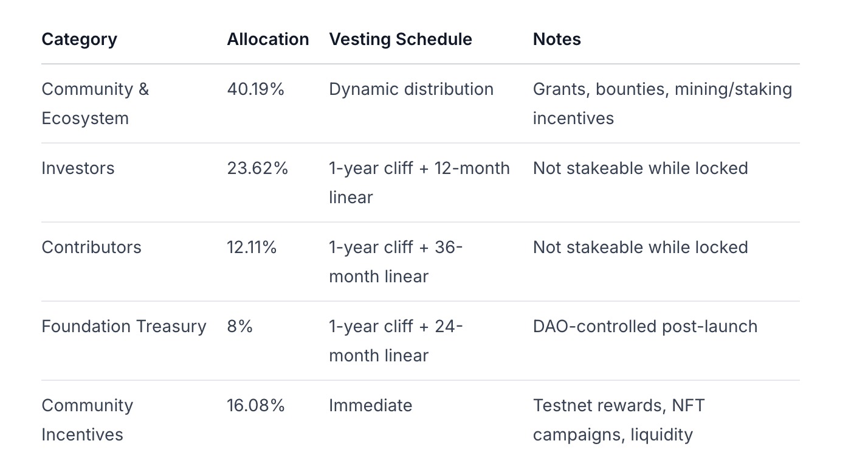Select the DAO-controlled post-launch note

645,327
